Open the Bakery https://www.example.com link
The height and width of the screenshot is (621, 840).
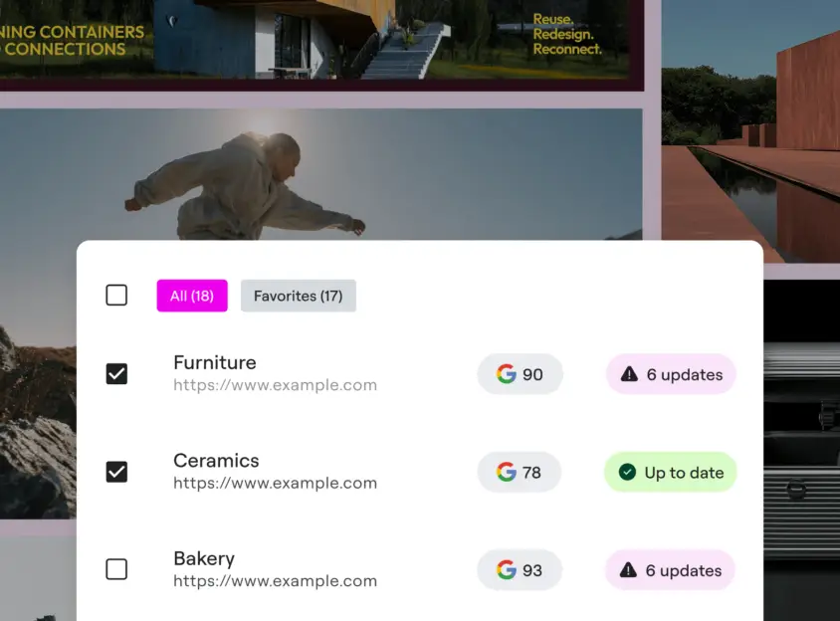[275, 581]
